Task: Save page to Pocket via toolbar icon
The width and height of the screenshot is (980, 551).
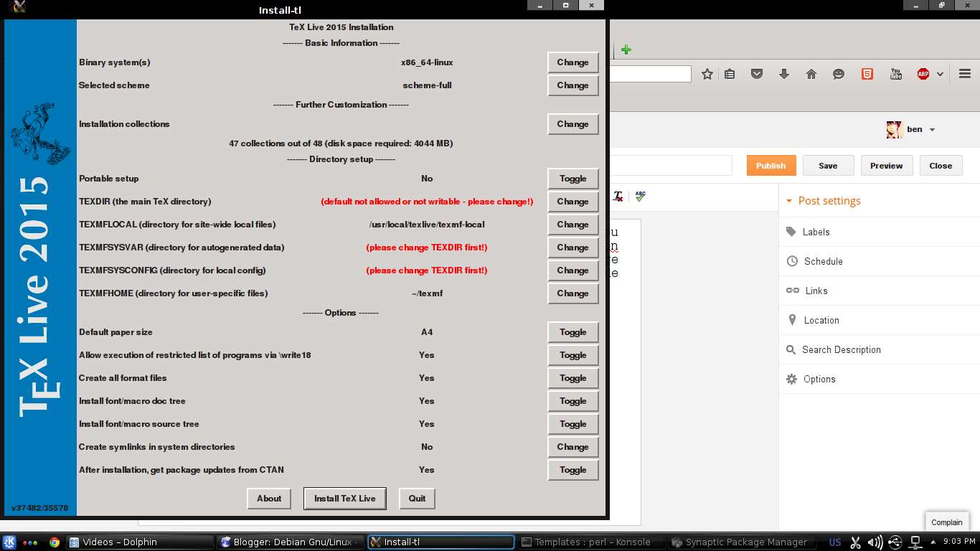Action: click(x=757, y=73)
